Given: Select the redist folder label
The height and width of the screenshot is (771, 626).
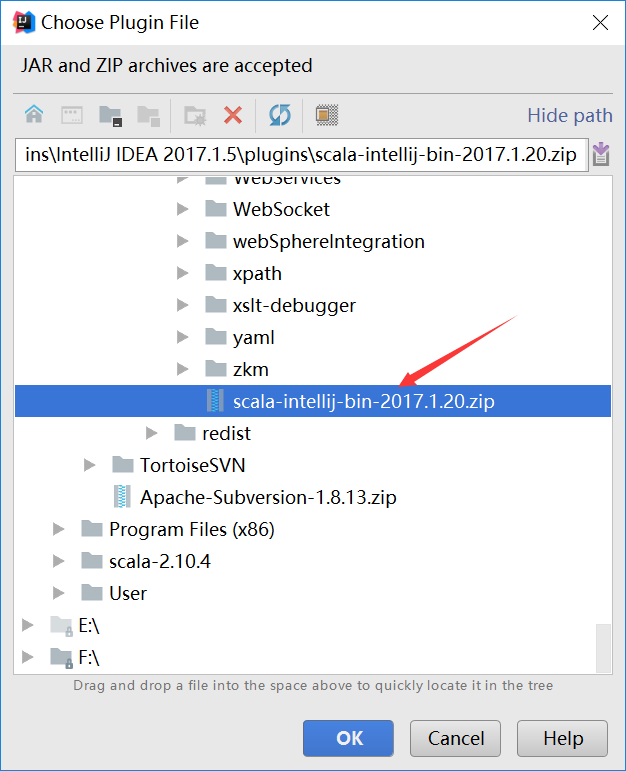Looking at the screenshot, I should tap(226, 433).
